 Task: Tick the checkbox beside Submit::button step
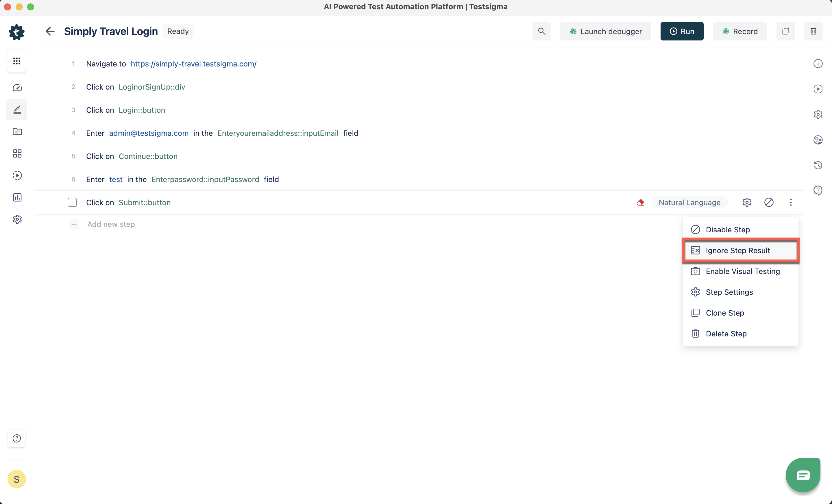[72, 203]
